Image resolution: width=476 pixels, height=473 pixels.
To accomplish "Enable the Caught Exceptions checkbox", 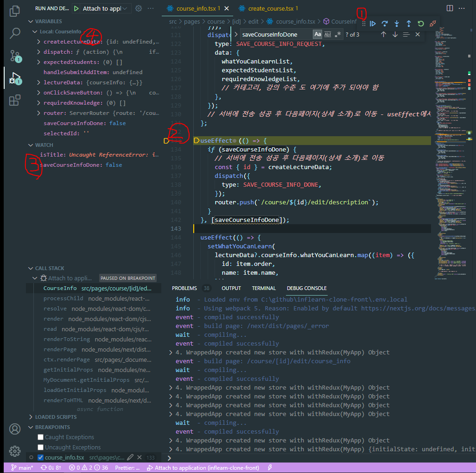I will tap(40, 437).
